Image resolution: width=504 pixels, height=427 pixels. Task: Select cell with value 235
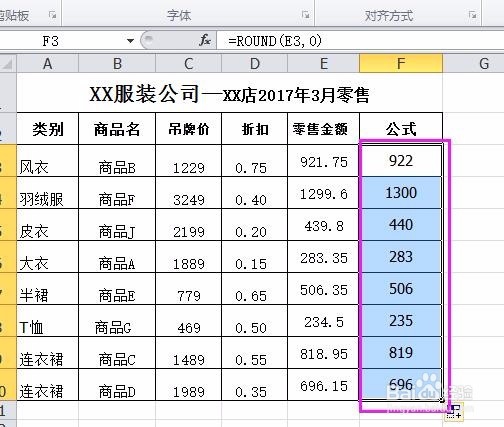(401, 321)
